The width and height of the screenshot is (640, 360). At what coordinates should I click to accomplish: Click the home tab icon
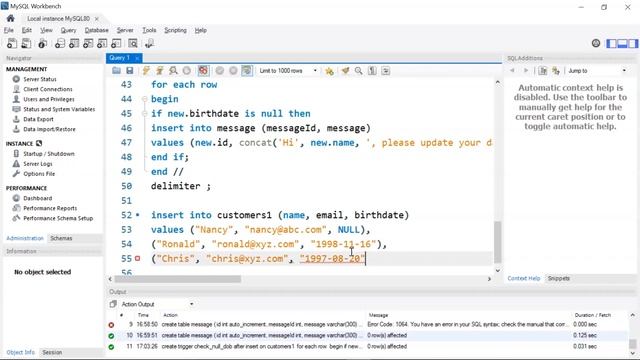pyautogui.click(x=11, y=18)
